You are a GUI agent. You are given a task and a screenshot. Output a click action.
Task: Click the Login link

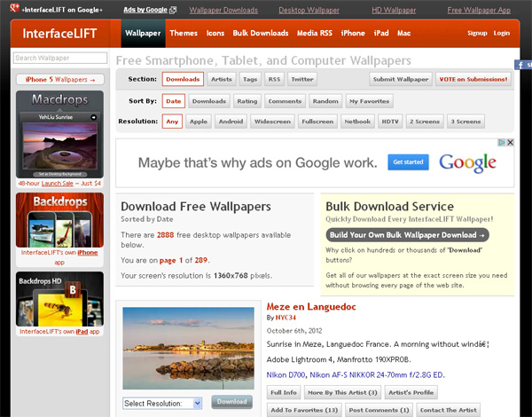click(x=502, y=33)
